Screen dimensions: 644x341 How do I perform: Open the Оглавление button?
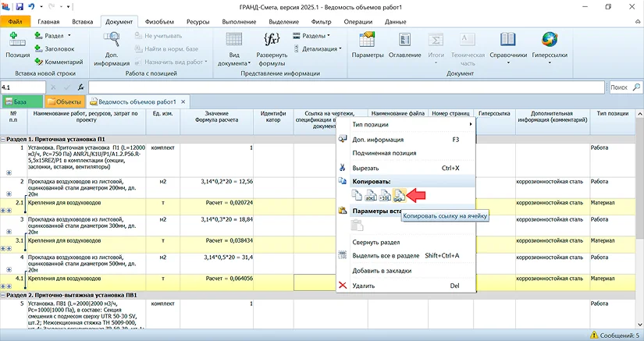pos(405,45)
